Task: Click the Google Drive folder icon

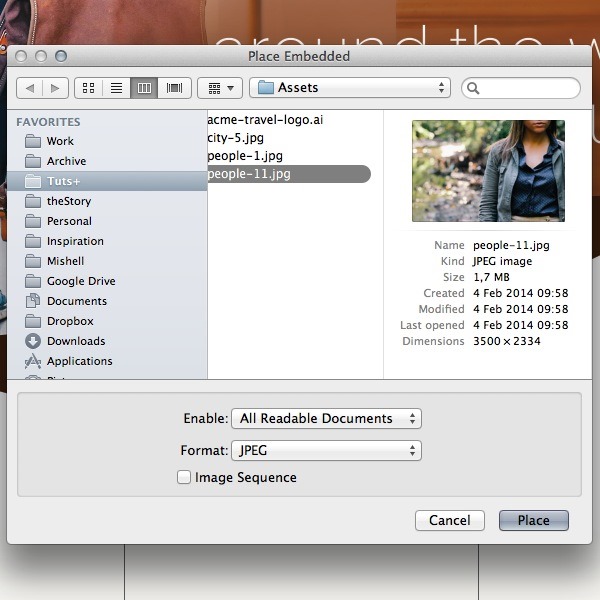Action: [x=33, y=281]
